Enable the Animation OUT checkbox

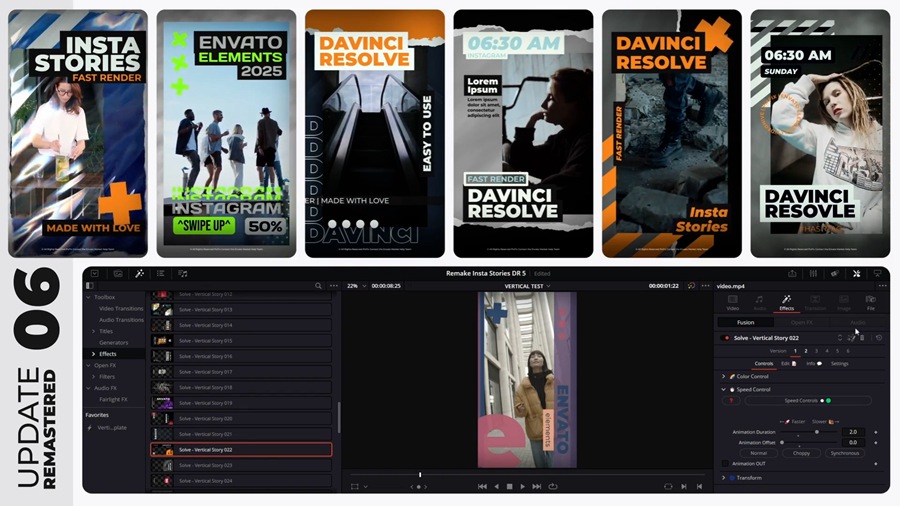(725, 463)
